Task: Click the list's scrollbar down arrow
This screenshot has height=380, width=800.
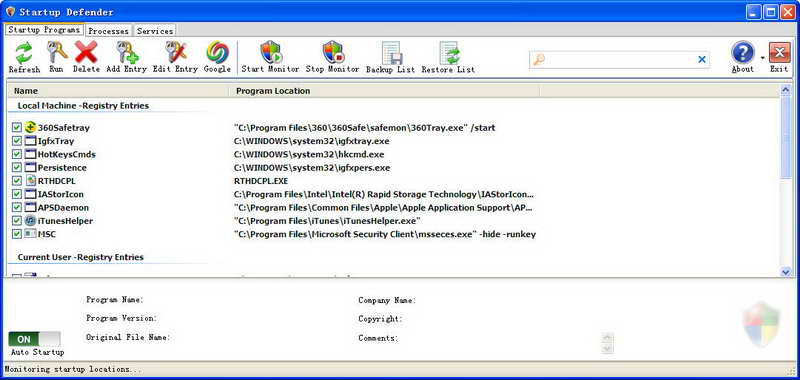Action: click(786, 272)
